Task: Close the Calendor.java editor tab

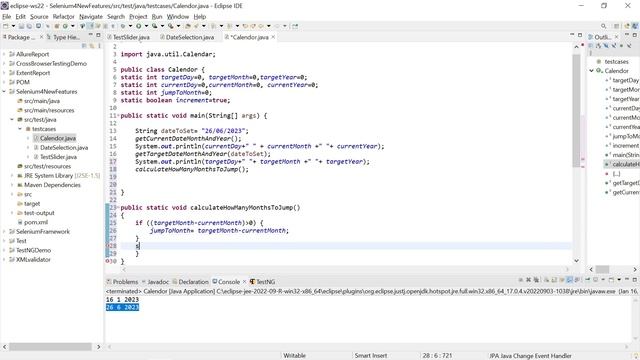Action: pos(273,37)
